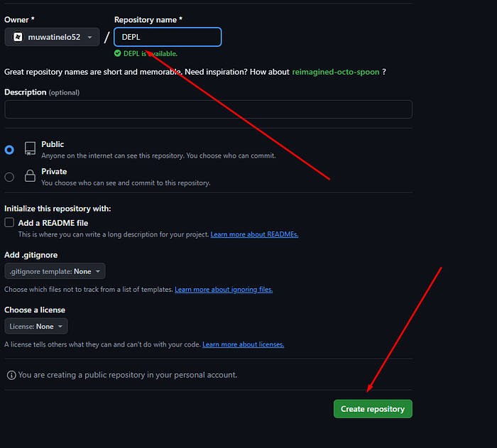Click into the Description input field

[208, 109]
